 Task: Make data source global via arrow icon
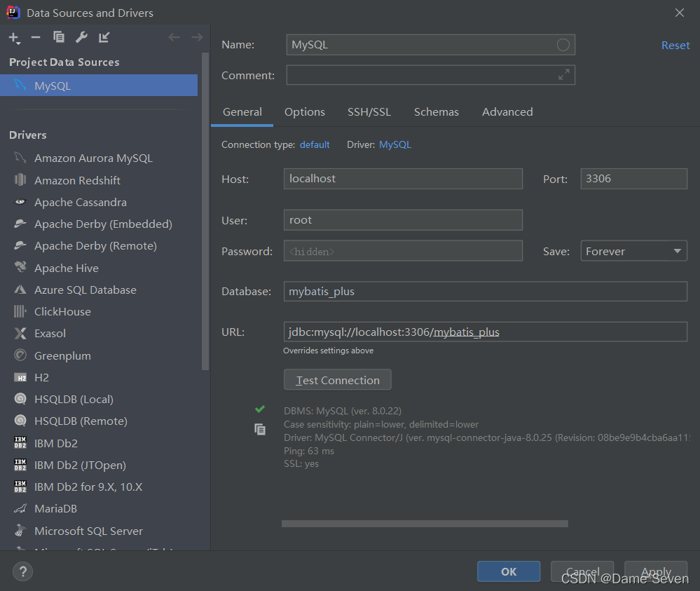coord(104,37)
